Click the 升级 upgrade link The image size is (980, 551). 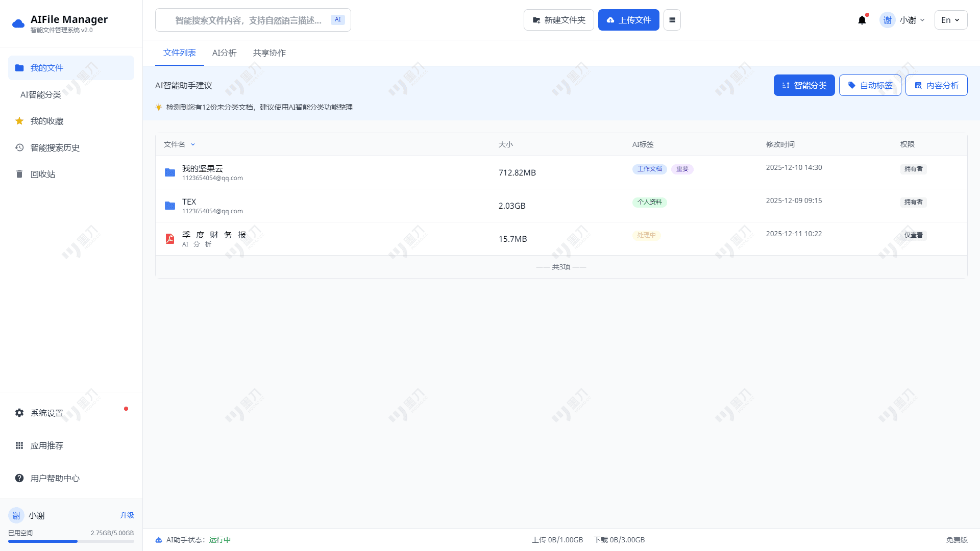point(127,515)
